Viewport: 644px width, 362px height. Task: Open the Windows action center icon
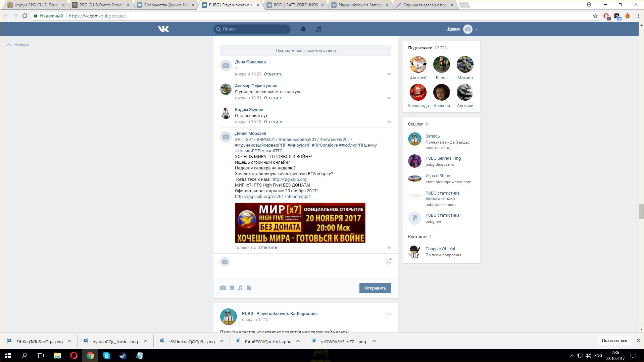(633, 356)
